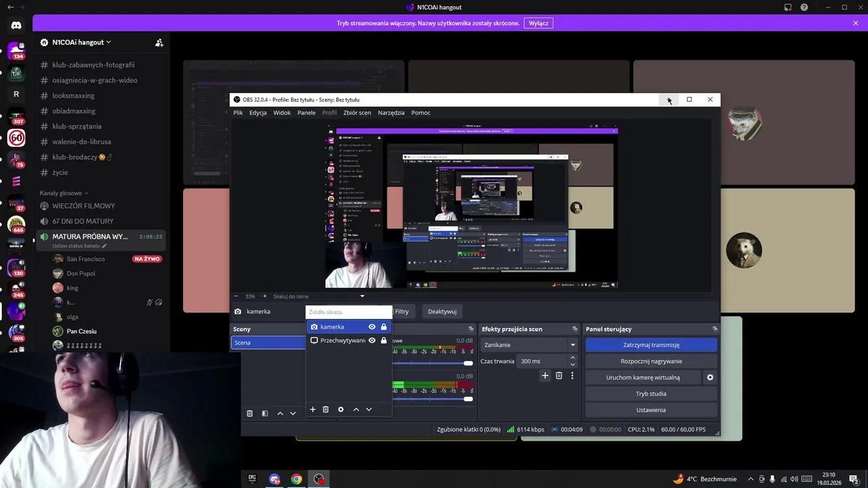Move scene up arrow in Sceny panel
This screenshot has height=488, width=868.
tap(280, 413)
